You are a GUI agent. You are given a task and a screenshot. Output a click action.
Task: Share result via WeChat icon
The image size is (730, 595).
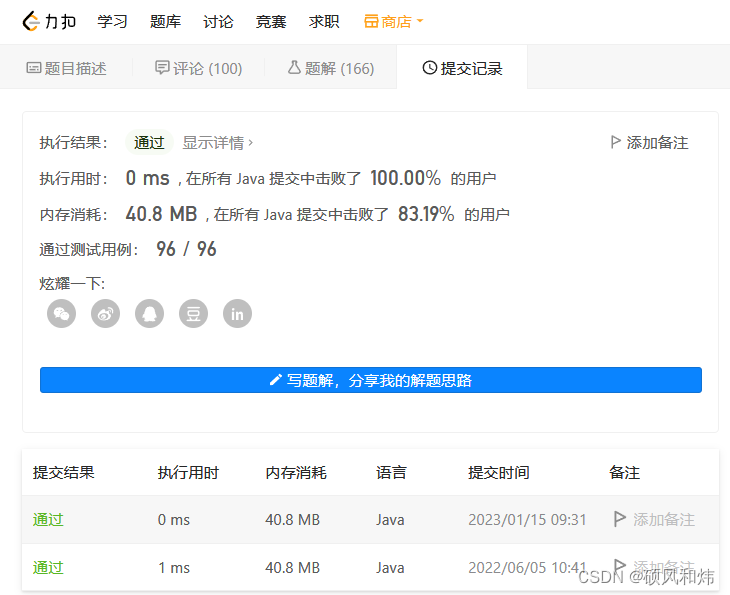point(61,313)
